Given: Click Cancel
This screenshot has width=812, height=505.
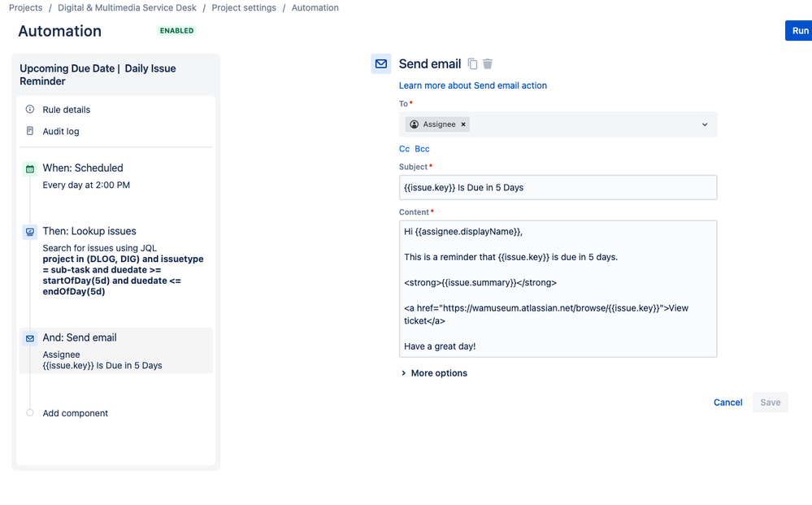Looking at the screenshot, I should pos(727,403).
